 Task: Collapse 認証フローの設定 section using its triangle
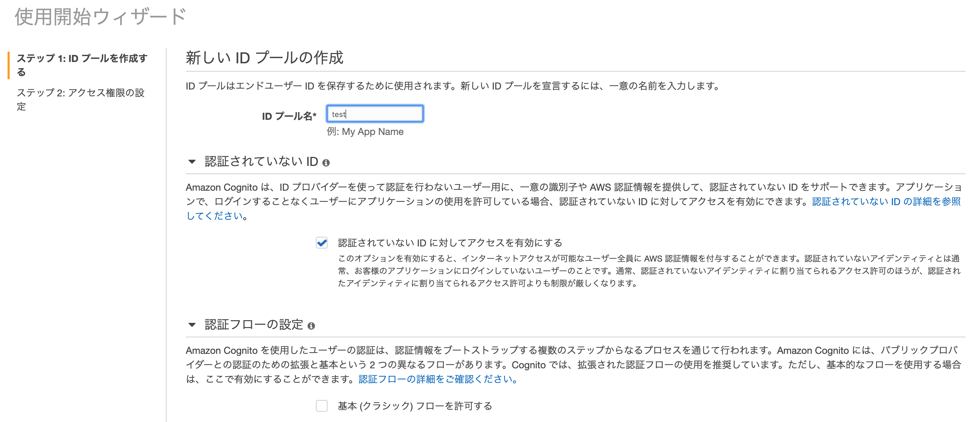pyautogui.click(x=192, y=325)
